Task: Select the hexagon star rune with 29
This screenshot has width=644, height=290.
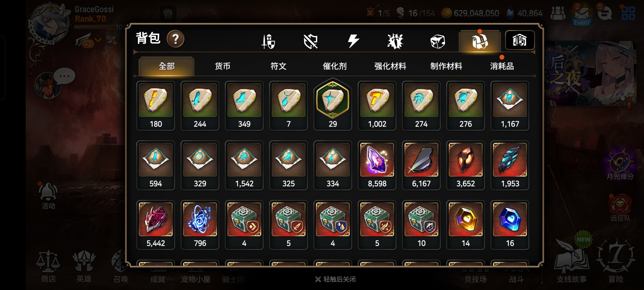Action: (333, 106)
